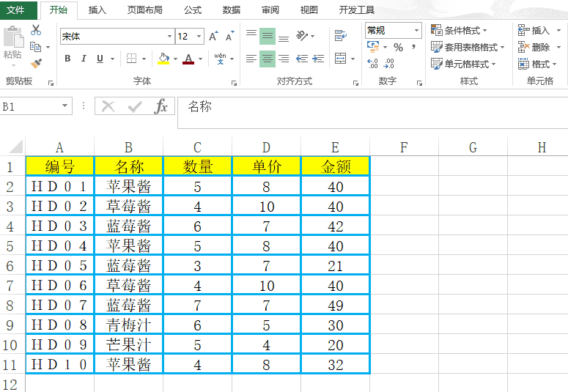Open the 常规 number format dropdown
This screenshot has height=392, width=568.
[x=416, y=31]
